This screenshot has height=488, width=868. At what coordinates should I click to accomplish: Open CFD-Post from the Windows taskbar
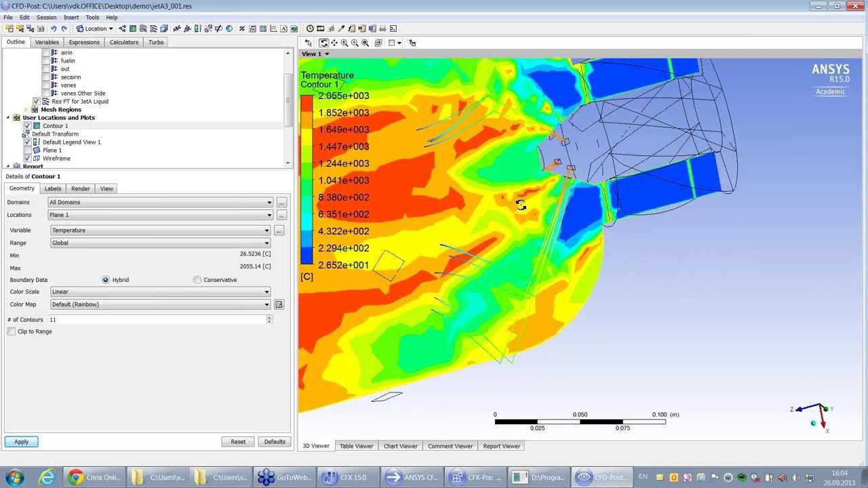[601, 477]
